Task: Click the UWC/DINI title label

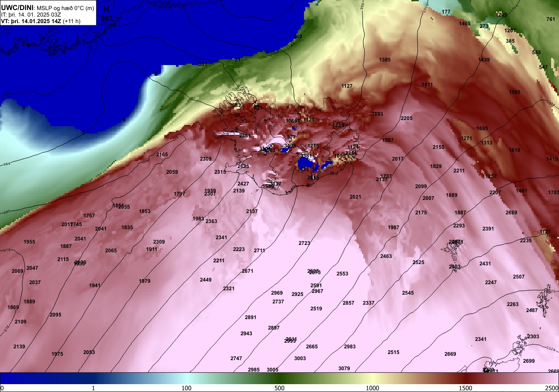Action: (x=17, y=7)
